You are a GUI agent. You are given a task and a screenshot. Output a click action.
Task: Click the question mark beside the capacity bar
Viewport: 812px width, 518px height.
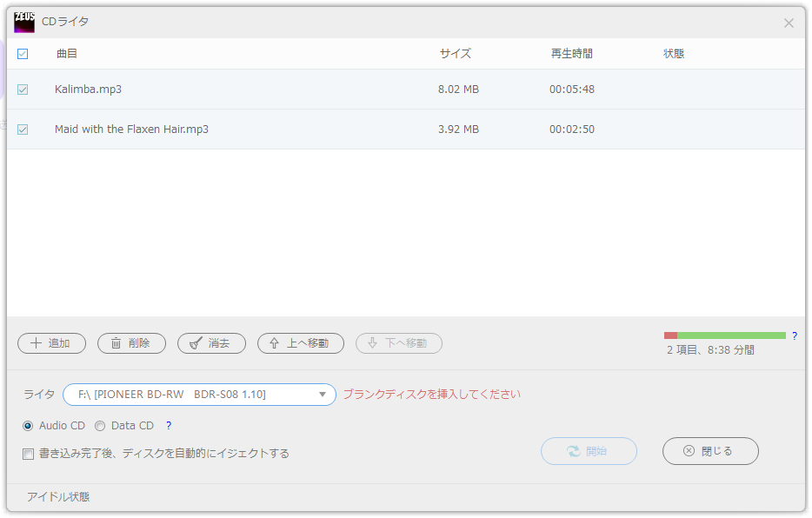pos(795,335)
